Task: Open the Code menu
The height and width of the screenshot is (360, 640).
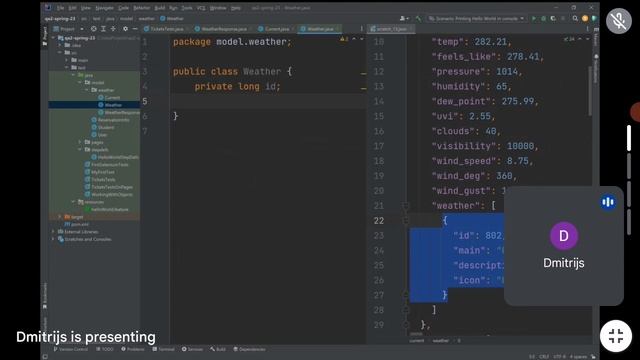Action: (123, 8)
